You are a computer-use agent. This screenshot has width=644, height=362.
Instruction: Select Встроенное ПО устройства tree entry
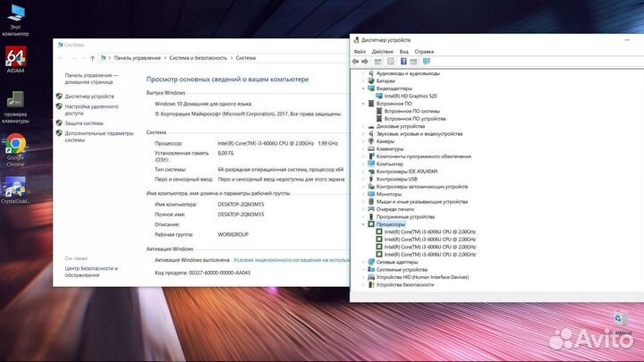tap(415, 119)
